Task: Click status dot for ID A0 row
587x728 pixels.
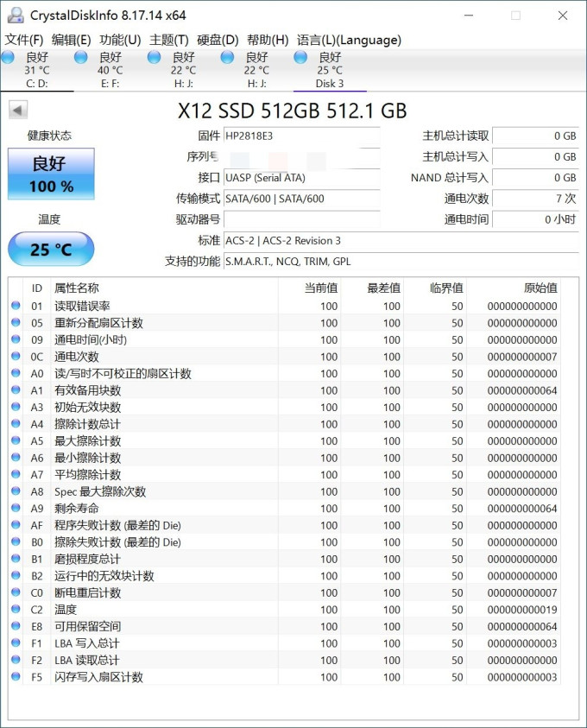Action: coord(16,373)
